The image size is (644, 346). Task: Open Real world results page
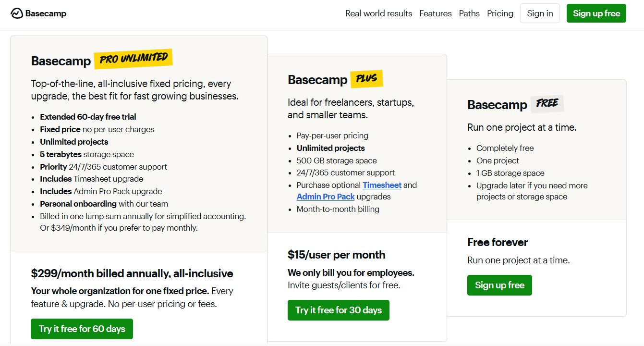click(378, 13)
